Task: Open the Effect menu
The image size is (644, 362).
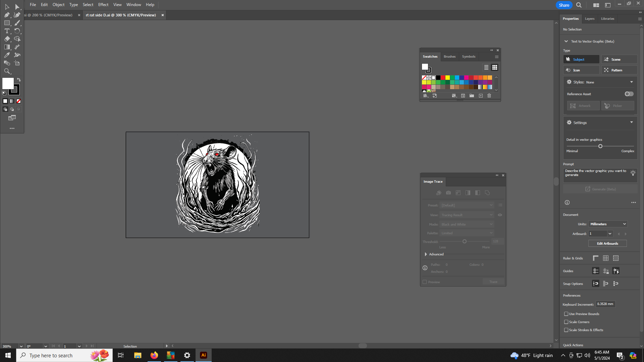Action: tap(103, 5)
